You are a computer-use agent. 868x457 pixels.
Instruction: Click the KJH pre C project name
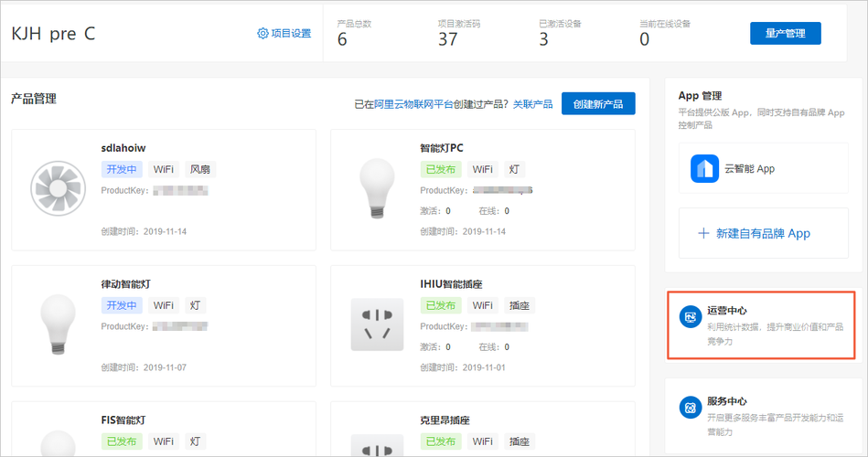53,34
